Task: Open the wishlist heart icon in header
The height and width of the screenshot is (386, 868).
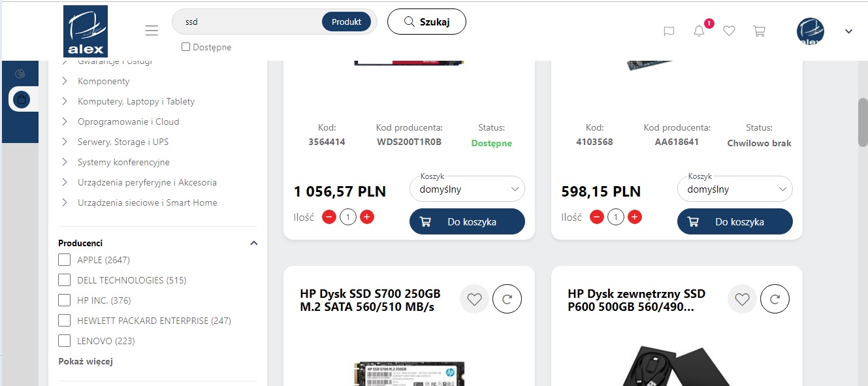Action: click(x=730, y=31)
